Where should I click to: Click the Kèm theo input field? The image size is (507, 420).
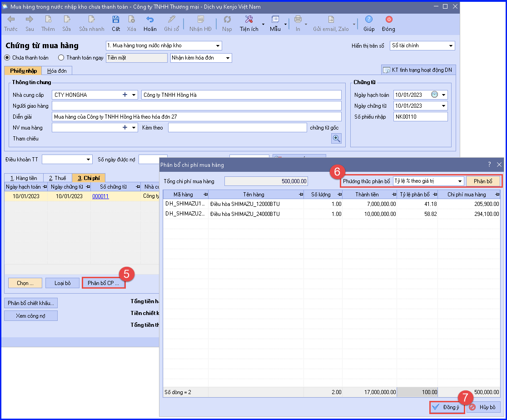pos(237,127)
